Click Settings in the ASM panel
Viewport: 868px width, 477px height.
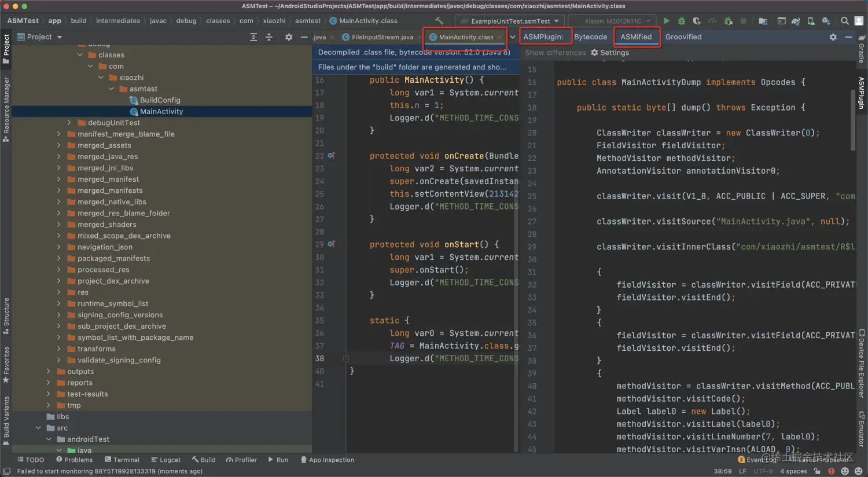click(x=610, y=53)
